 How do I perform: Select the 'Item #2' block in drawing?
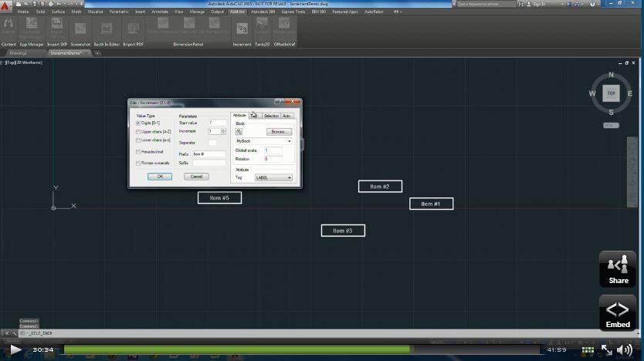(x=380, y=186)
